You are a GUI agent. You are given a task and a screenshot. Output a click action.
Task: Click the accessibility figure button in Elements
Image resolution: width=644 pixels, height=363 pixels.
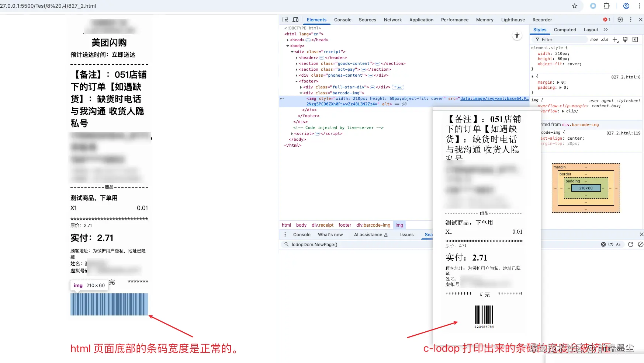517,35
